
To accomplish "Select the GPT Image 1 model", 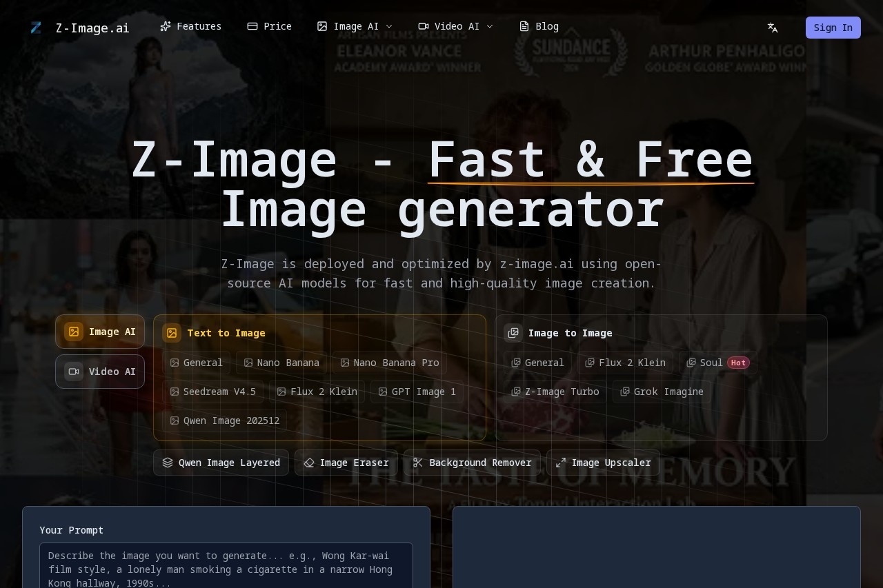I will pyautogui.click(x=417, y=392).
